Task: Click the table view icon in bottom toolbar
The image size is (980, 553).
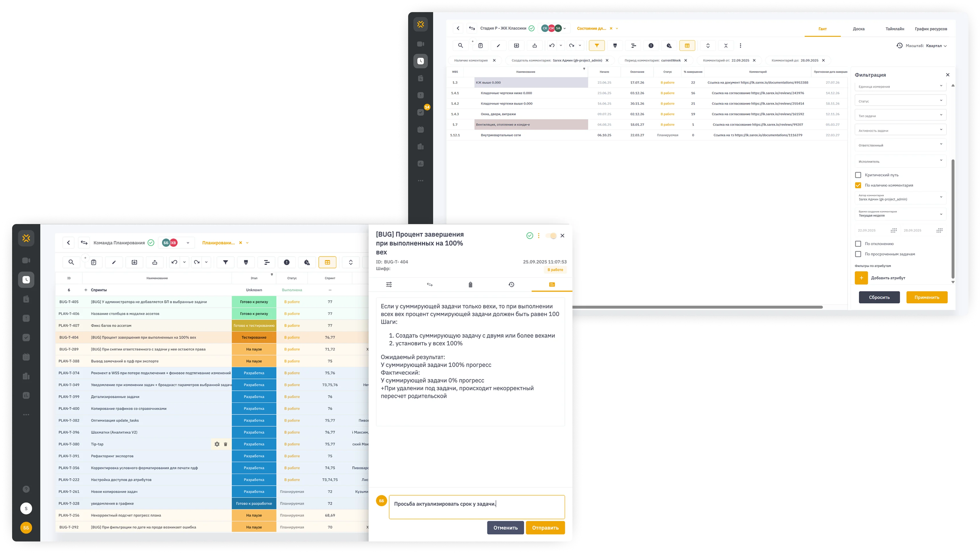Action: [x=327, y=262]
